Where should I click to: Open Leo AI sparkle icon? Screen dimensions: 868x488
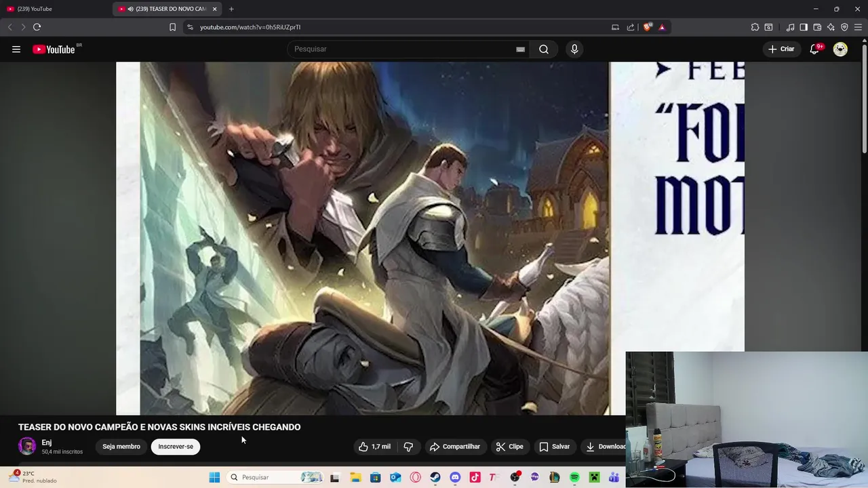[831, 27]
